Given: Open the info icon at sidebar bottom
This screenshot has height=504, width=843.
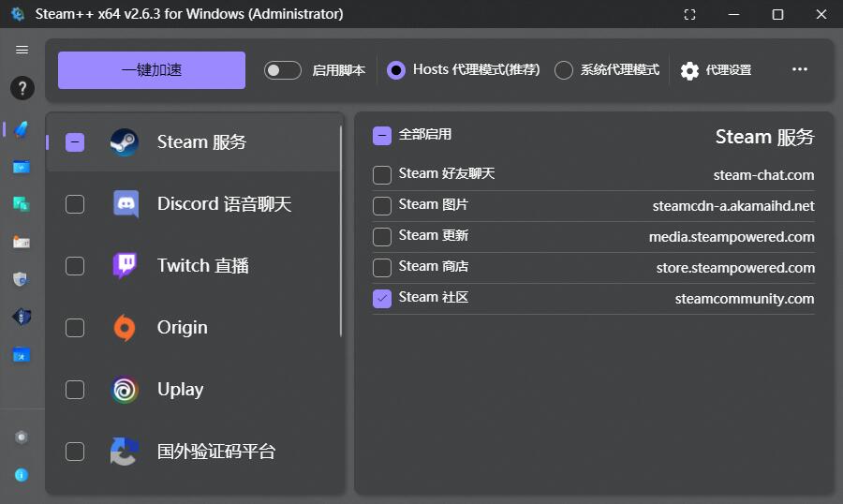Looking at the screenshot, I should pos(22,475).
